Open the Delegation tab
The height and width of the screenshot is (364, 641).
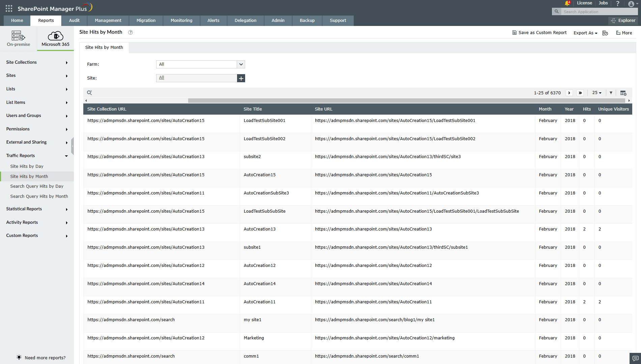[x=245, y=21]
